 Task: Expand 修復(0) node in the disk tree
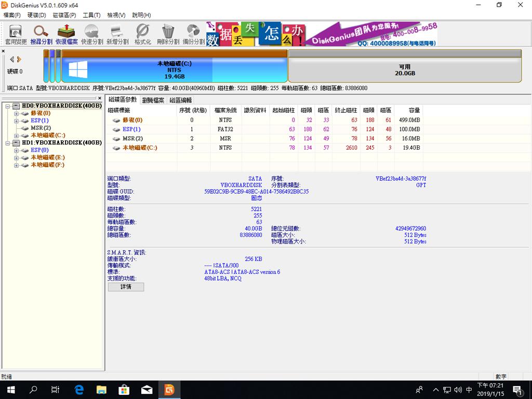tap(16, 113)
